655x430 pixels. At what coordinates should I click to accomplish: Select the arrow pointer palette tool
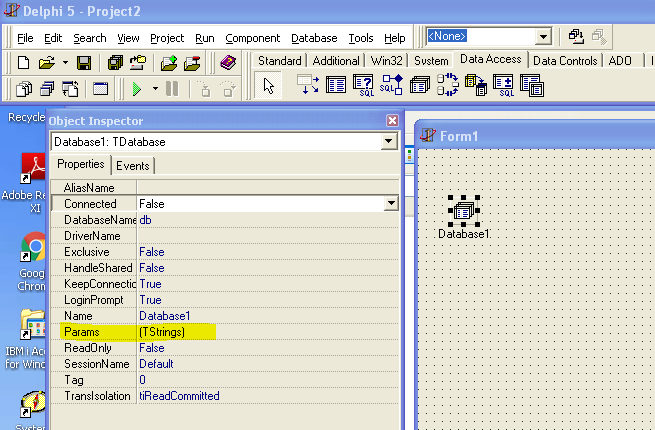point(268,85)
